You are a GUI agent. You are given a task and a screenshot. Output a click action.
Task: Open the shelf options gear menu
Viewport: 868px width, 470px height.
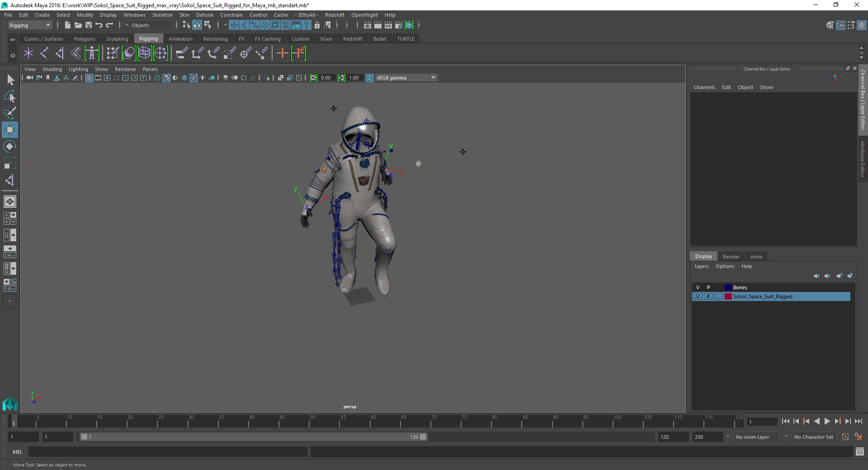pyautogui.click(x=13, y=56)
